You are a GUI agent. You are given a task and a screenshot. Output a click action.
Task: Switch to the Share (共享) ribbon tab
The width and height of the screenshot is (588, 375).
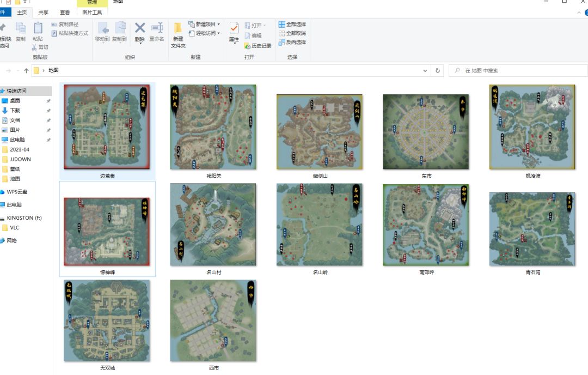tap(43, 12)
